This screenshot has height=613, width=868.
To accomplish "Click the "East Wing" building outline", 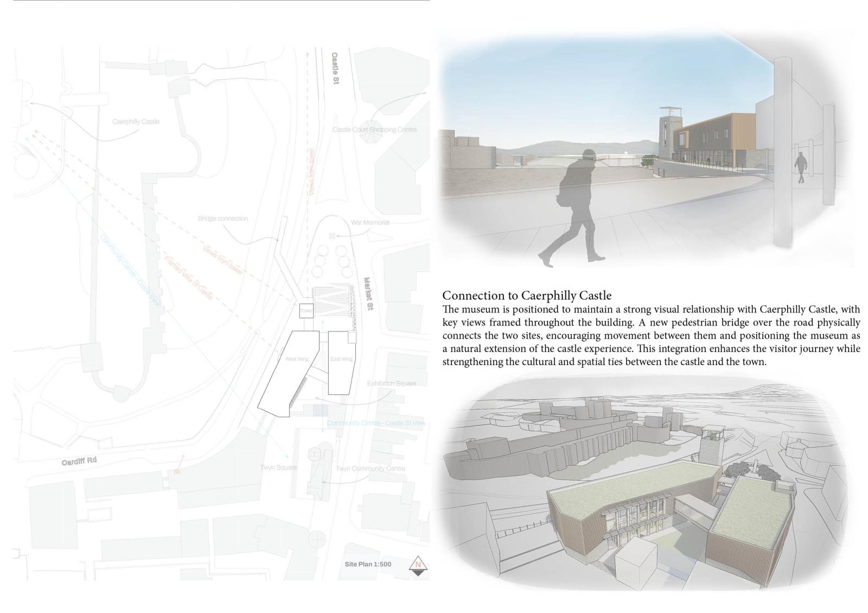I will click(x=341, y=362).
